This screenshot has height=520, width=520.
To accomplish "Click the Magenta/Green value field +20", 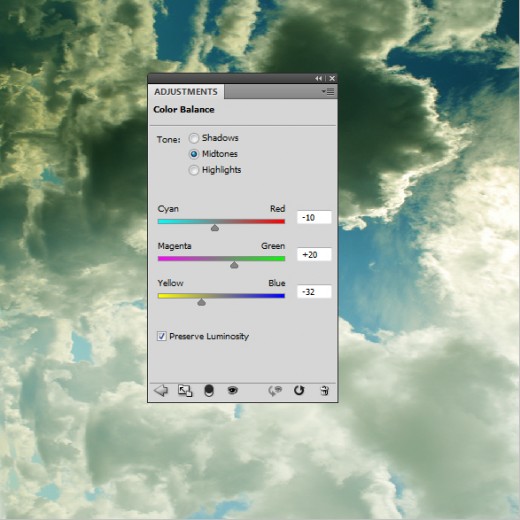I will (x=314, y=255).
